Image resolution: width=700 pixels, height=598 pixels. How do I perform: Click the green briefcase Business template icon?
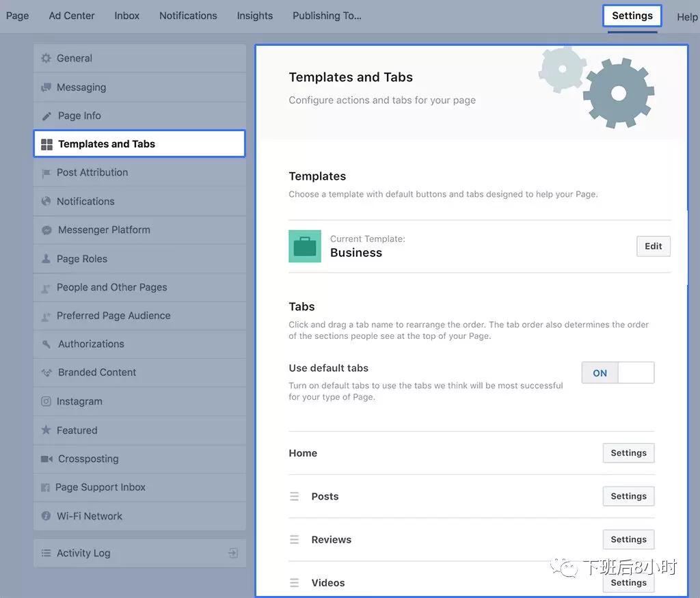point(305,246)
